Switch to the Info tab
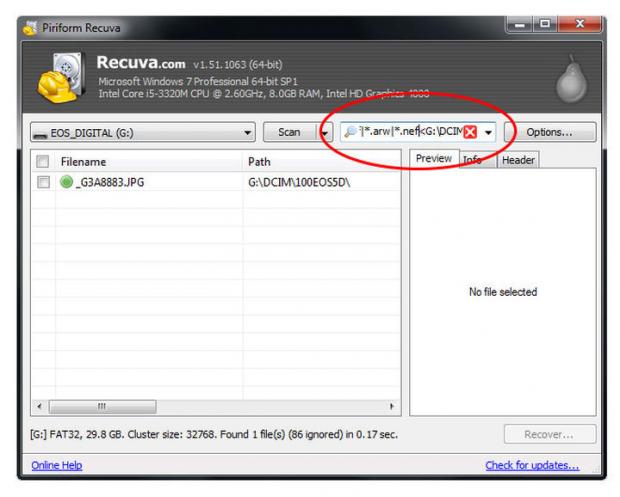Viewport: 620px width, 497px height. coord(474,160)
